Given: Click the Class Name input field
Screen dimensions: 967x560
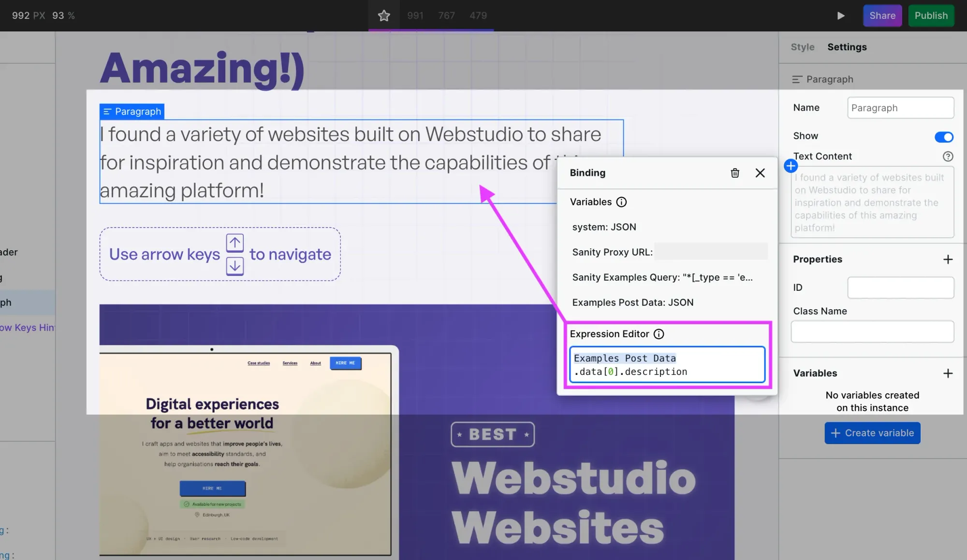Looking at the screenshot, I should click(872, 332).
